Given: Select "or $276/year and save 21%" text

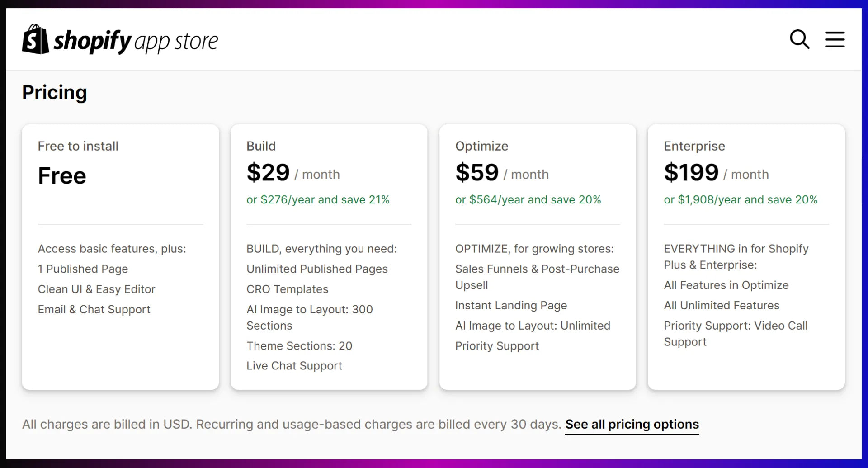Looking at the screenshot, I should [x=318, y=200].
